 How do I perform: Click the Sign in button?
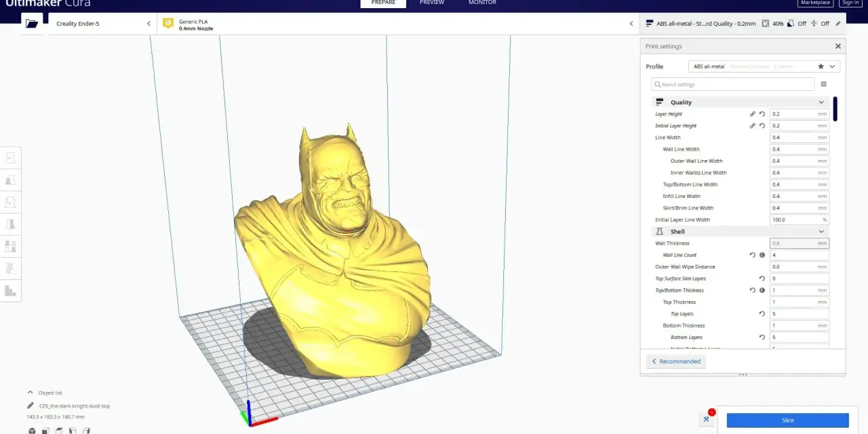[x=850, y=3]
